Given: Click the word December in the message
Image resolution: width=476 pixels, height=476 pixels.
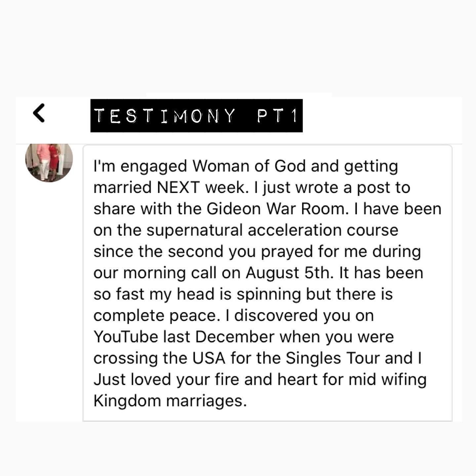Looking at the screenshot, I should 235,337.
